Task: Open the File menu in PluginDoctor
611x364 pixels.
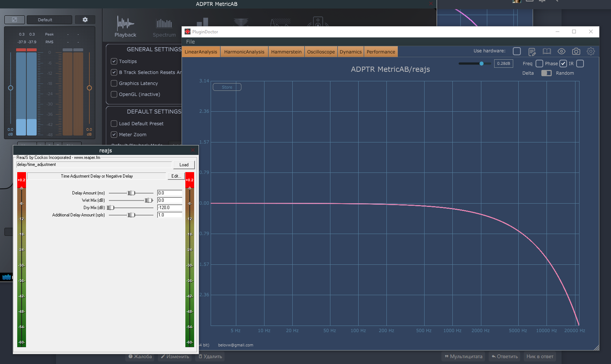Action: click(190, 42)
